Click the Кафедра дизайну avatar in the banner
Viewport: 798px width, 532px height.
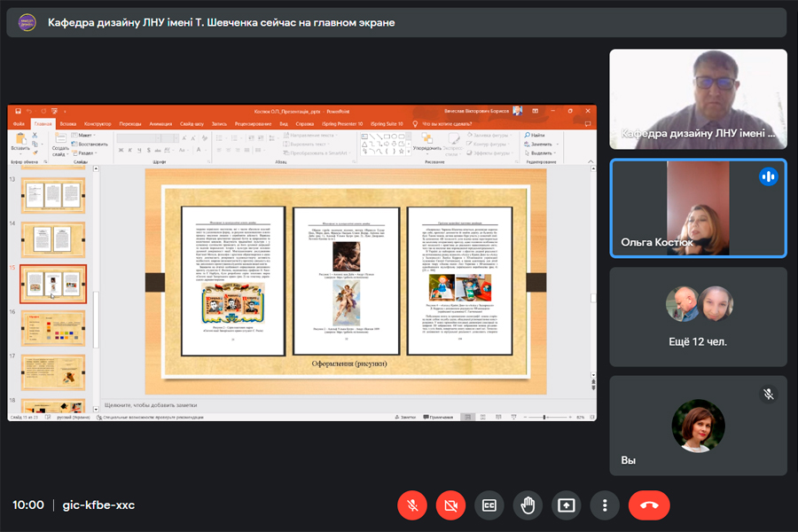pos(24,22)
